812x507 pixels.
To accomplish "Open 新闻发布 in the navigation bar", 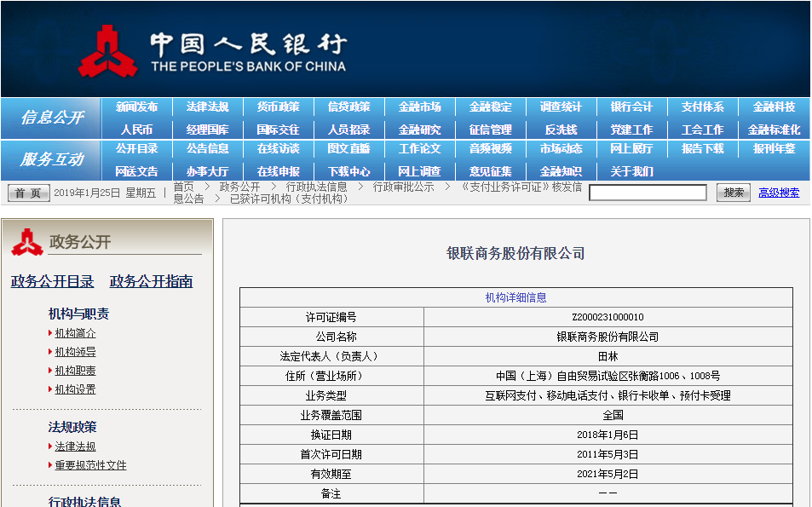I will tap(136, 106).
